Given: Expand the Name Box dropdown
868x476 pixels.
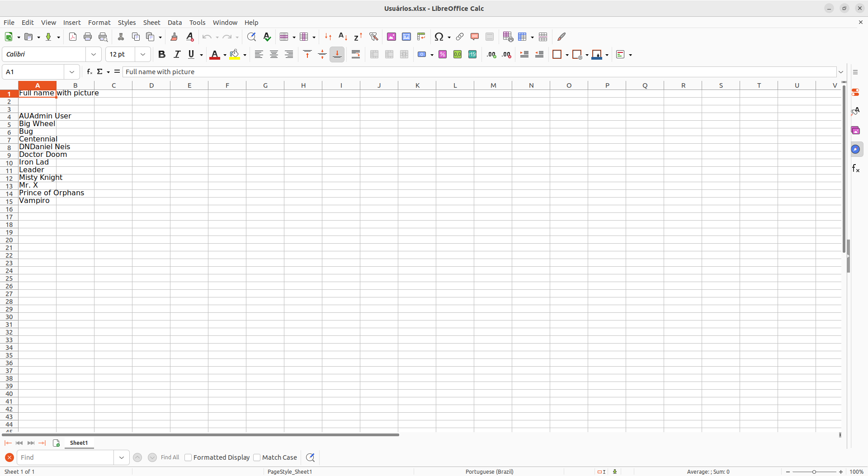Looking at the screenshot, I should point(72,72).
